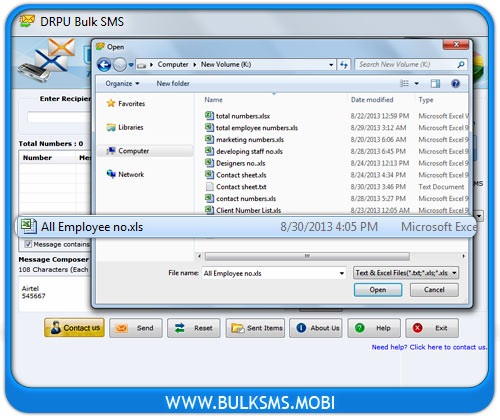Close the Open dialog with X
This screenshot has width=500, height=420.
pos(456,44)
